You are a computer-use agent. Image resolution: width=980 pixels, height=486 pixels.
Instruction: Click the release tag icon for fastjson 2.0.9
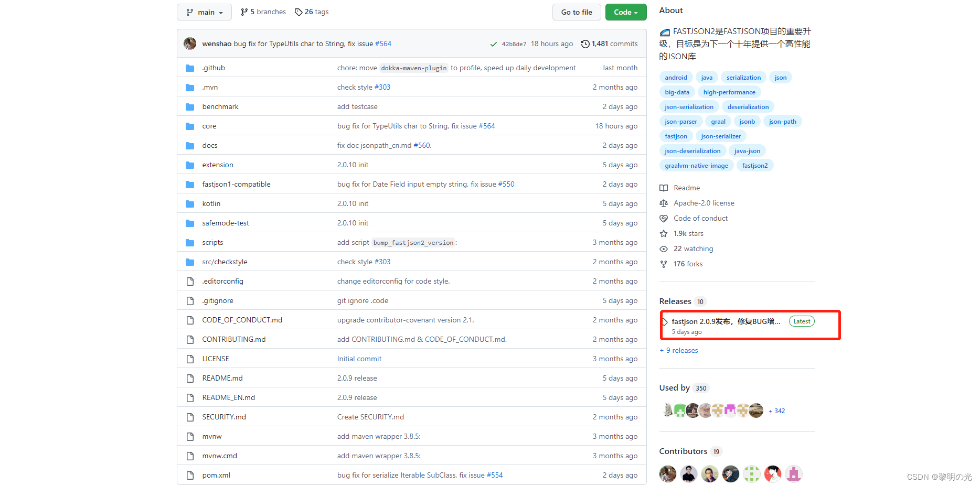click(x=667, y=321)
